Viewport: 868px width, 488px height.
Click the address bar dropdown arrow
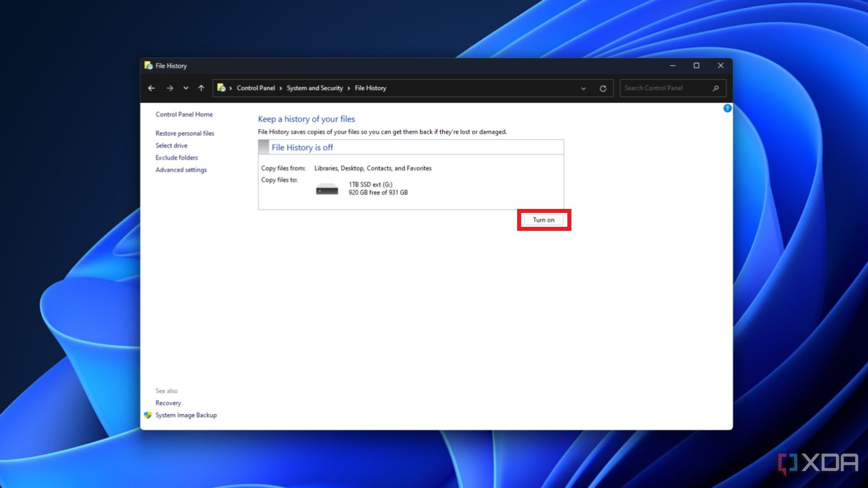584,88
